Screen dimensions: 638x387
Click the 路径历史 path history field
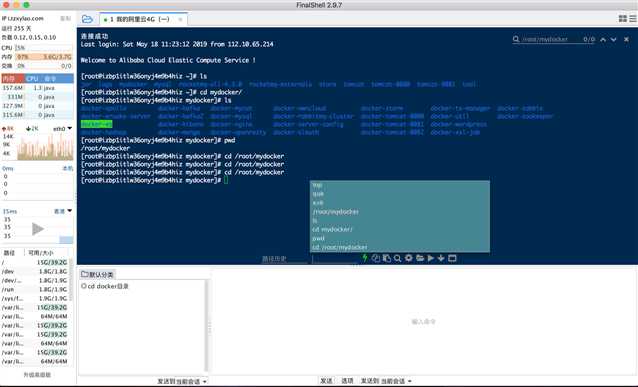[284, 259]
